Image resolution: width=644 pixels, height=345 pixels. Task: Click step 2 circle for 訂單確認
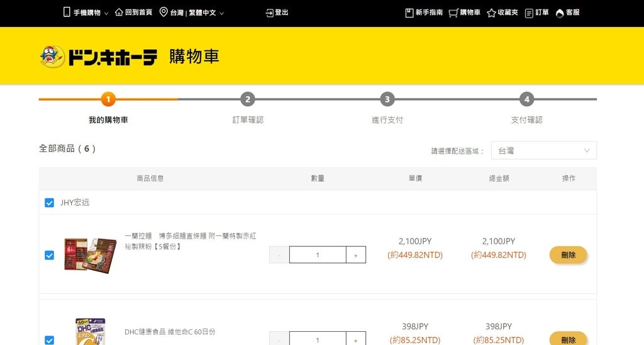pos(248,99)
